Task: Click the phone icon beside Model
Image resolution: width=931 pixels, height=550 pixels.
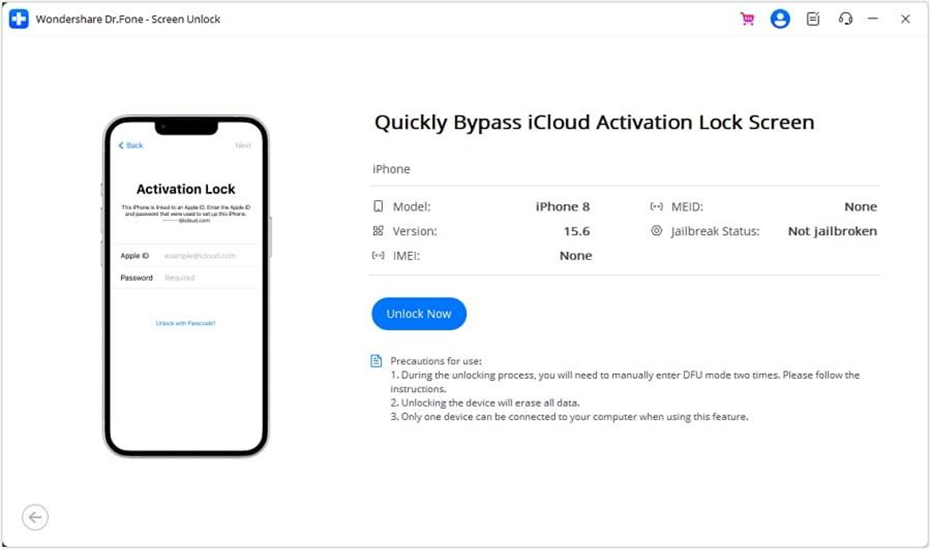Action: 378,207
